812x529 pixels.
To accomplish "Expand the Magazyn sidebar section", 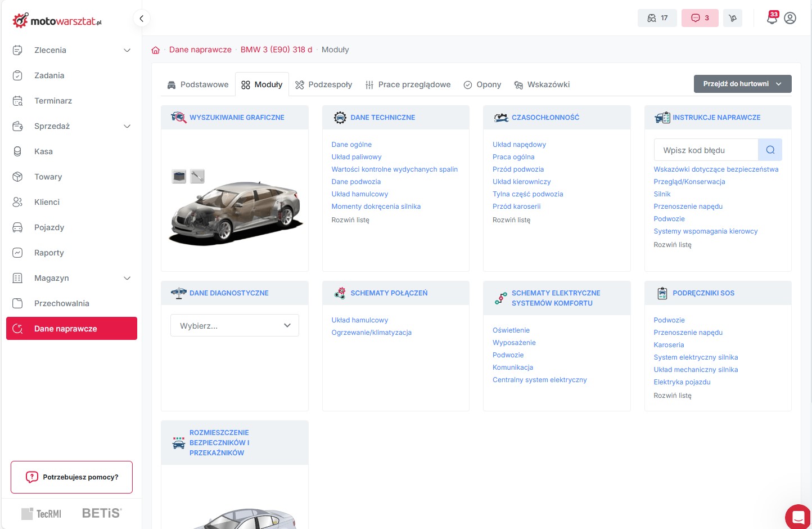I will pos(127,278).
